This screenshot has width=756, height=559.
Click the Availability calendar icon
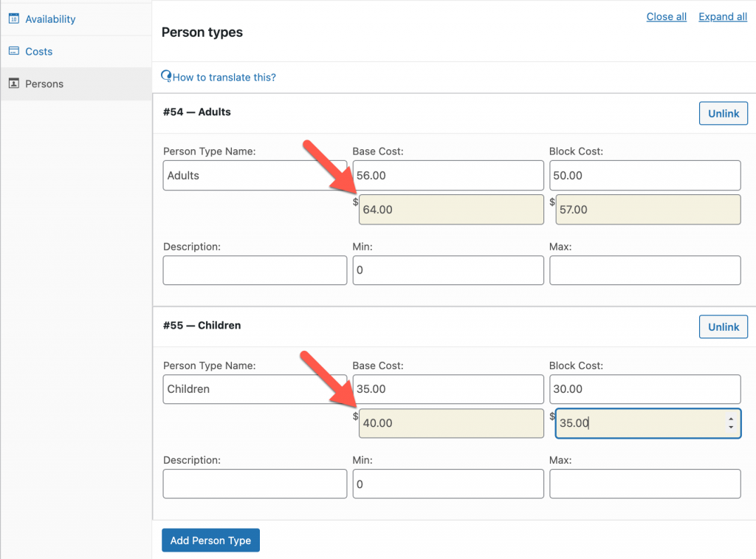click(14, 18)
